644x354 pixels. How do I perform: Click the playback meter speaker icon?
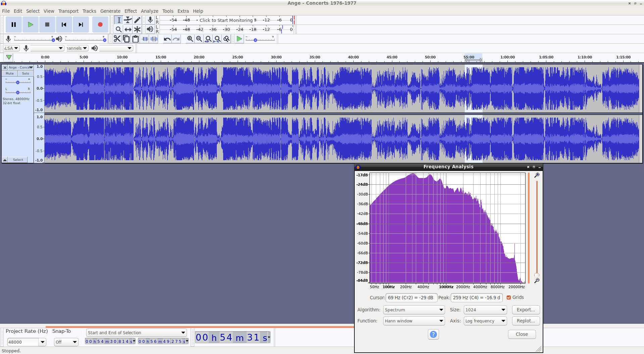(x=150, y=29)
